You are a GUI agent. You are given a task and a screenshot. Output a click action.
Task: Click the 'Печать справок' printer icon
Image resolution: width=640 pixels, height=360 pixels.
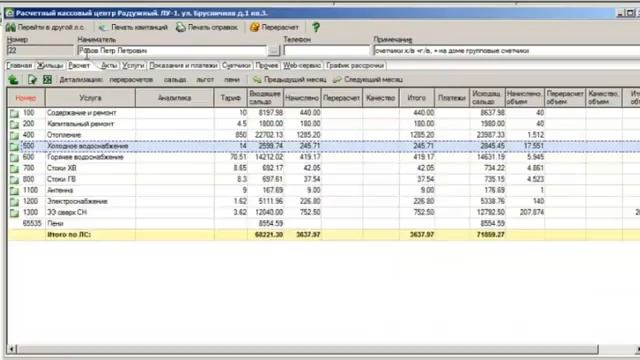click(180, 27)
